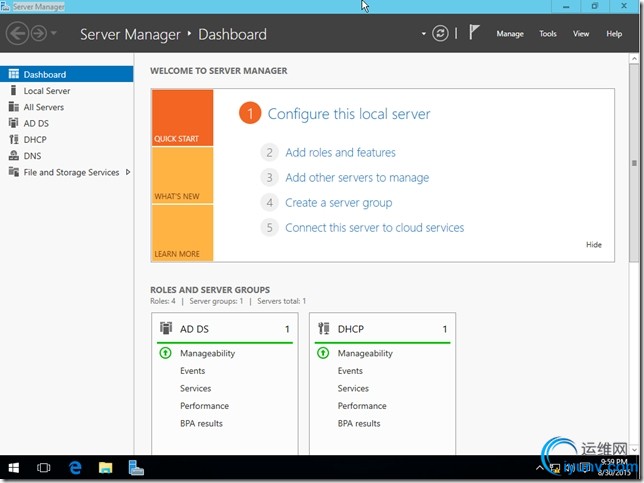Click File and Storage Services icon
Viewport: 644px width, 483px height.
pyautogui.click(x=14, y=172)
